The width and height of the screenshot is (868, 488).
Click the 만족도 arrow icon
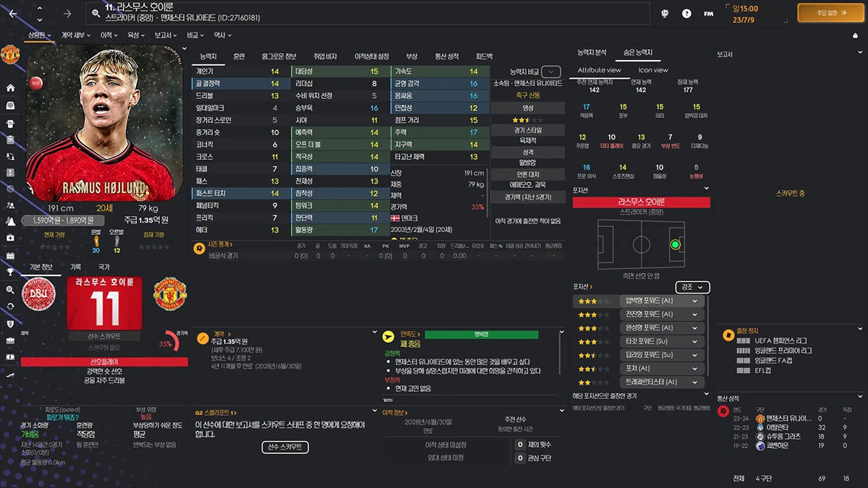388,335
